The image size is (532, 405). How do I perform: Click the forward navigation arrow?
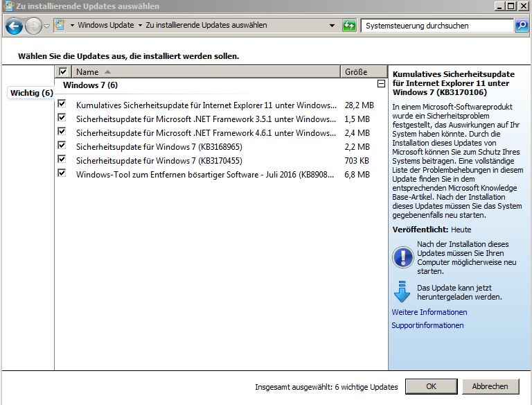tap(33, 26)
